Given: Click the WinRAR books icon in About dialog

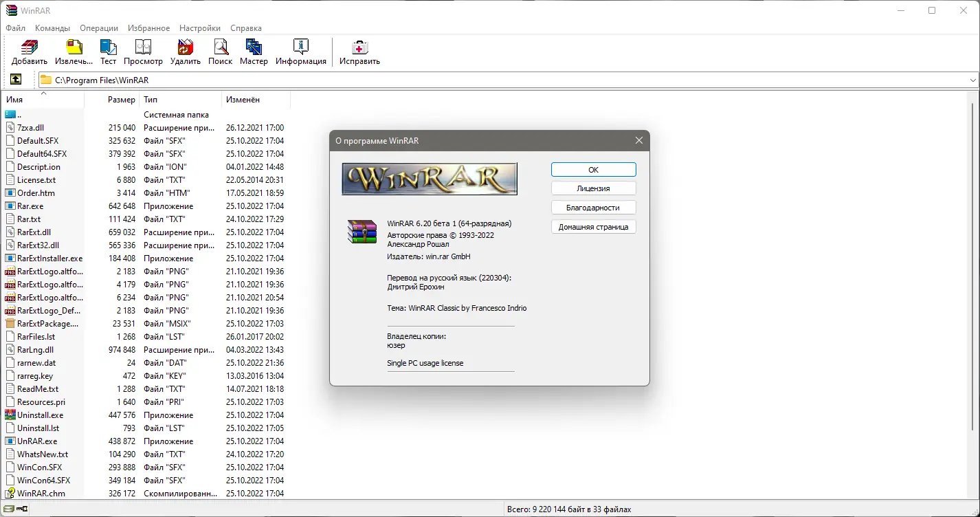Looking at the screenshot, I should 362,232.
